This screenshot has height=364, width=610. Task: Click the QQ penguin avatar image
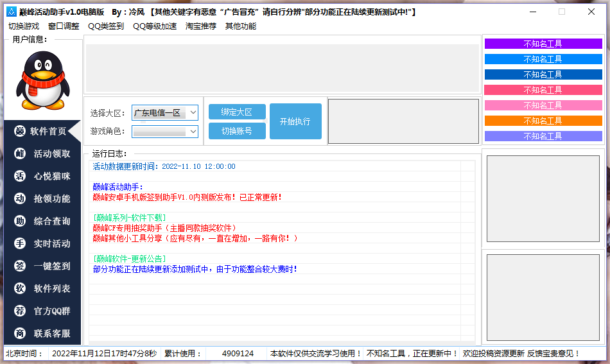click(x=43, y=80)
